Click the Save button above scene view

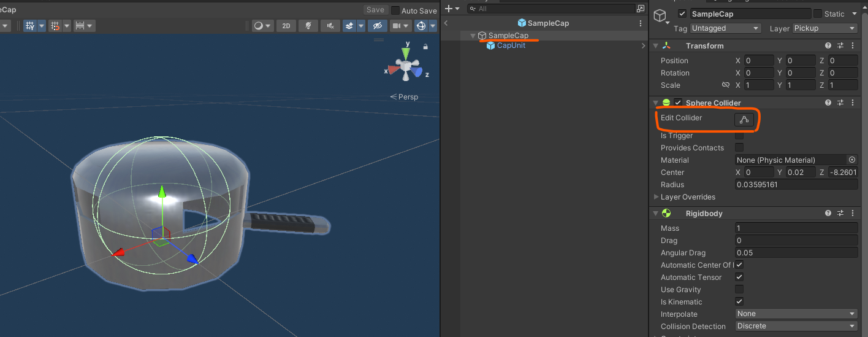pyautogui.click(x=375, y=10)
